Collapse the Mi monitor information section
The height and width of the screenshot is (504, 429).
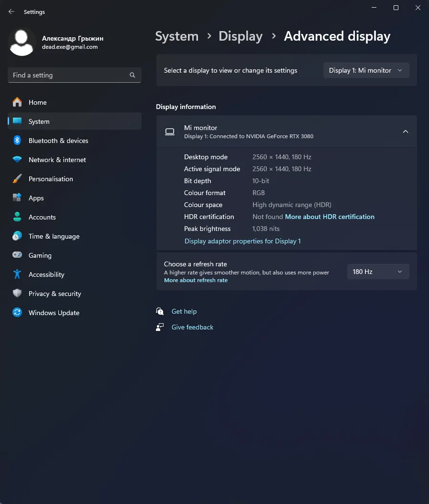[x=405, y=131]
